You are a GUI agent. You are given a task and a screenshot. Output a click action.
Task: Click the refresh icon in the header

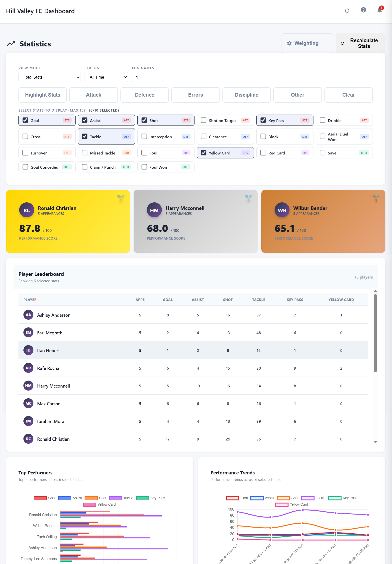[x=347, y=10]
